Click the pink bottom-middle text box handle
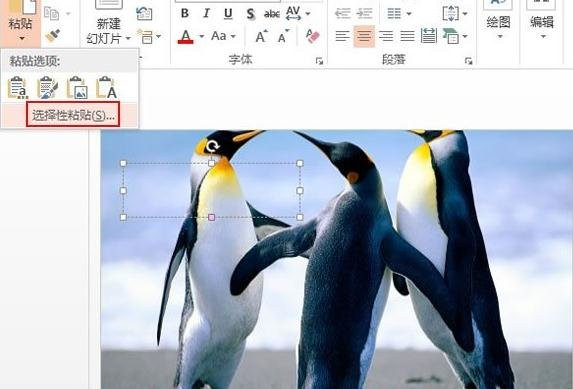 click(x=212, y=218)
